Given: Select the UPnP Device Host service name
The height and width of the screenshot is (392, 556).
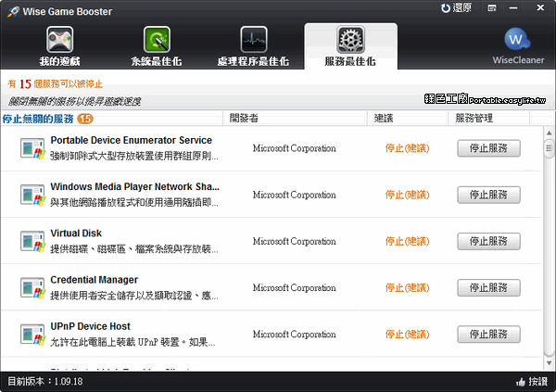Looking at the screenshot, I should (91, 326).
